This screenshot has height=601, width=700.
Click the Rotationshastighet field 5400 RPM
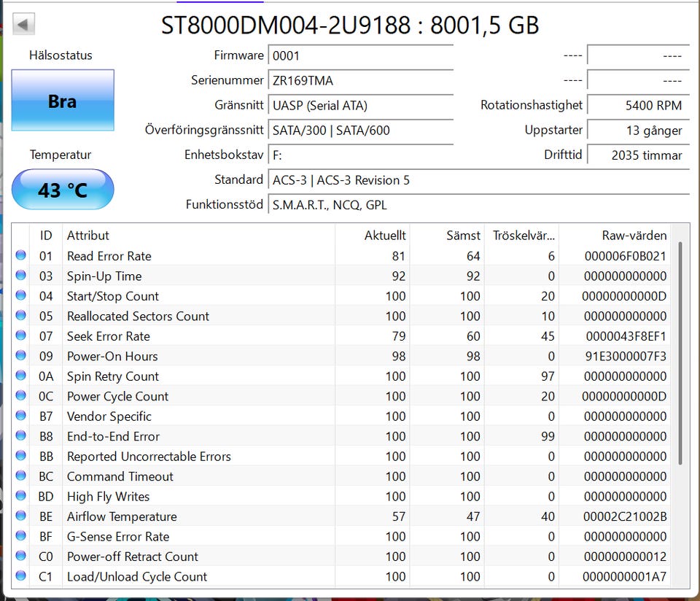637,105
